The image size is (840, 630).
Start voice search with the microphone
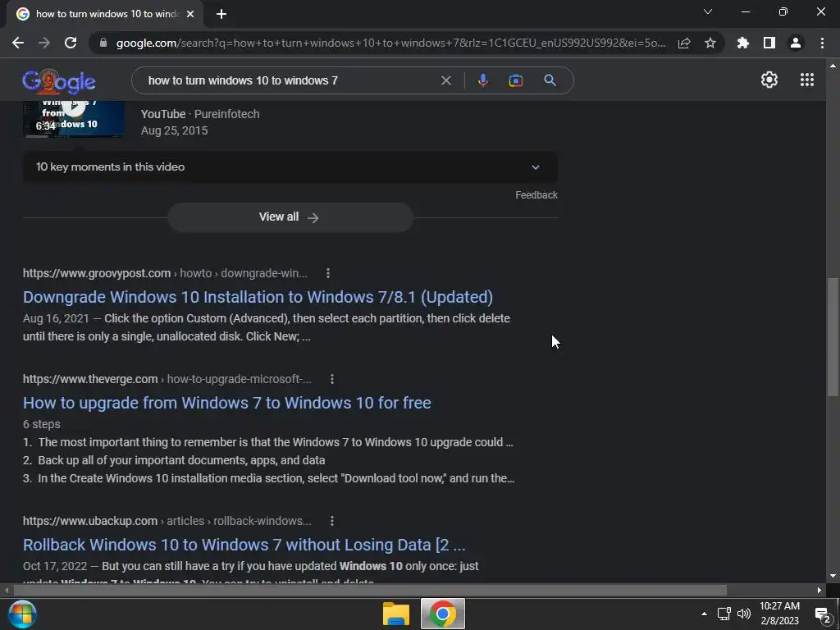tap(482, 80)
